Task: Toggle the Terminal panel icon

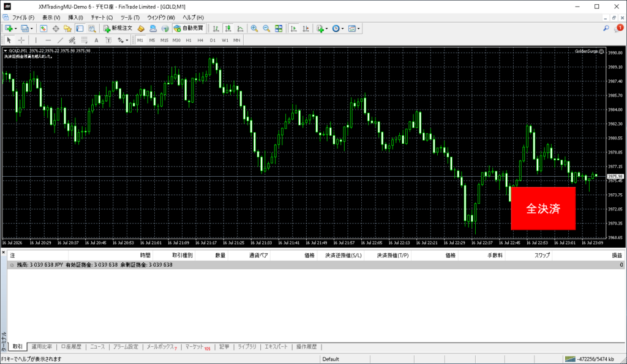Action: pyautogui.click(x=80, y=28)
